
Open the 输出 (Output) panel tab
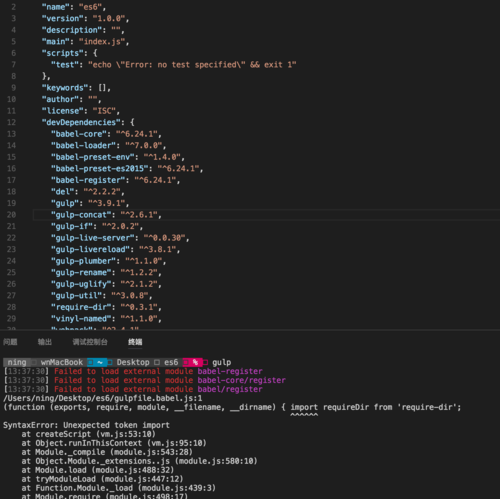45,342
